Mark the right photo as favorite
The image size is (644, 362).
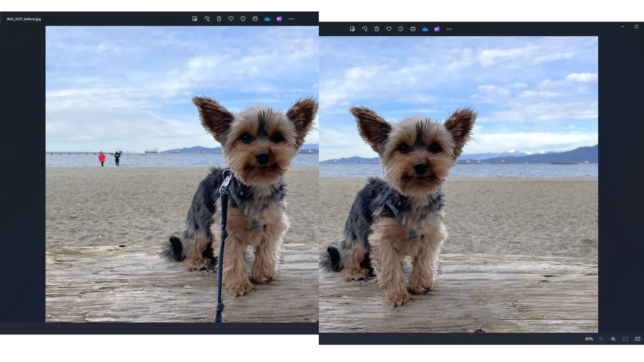pos(389,29)
